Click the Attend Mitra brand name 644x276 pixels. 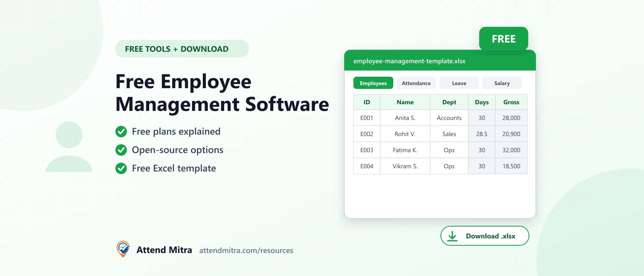click(164, 250)
